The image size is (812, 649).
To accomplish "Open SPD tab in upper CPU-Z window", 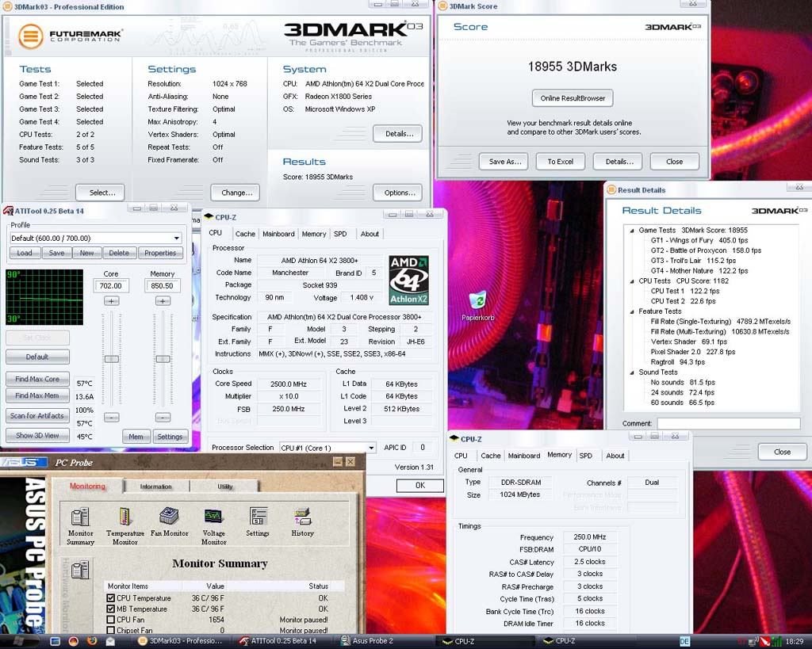I will tap(340, 234).
